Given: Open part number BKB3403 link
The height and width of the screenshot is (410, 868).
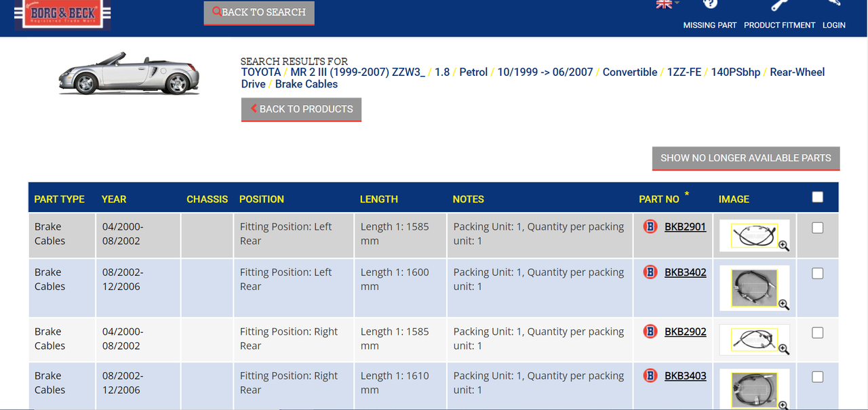Looking at the screenshot, I should coord(686,375).
